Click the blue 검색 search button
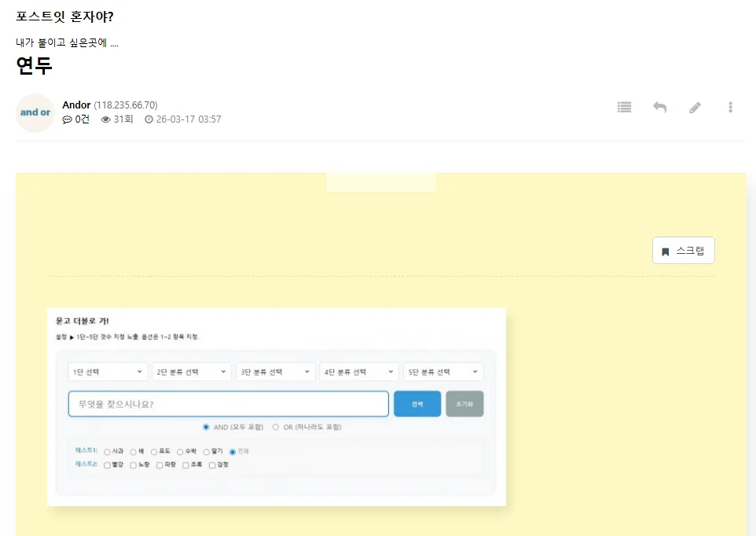Image resolution: width=756 pixels, height=536 pixels. [x=417, y=404]
